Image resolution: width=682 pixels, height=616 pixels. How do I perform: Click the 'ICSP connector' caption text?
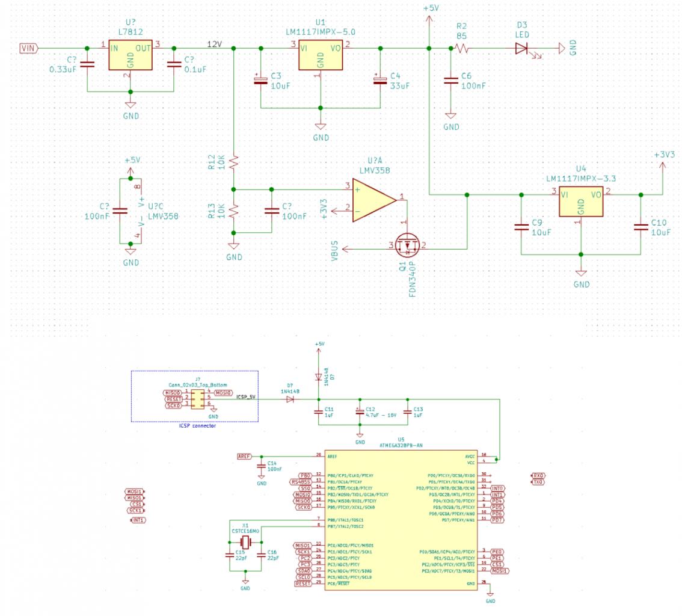[197, 426]
